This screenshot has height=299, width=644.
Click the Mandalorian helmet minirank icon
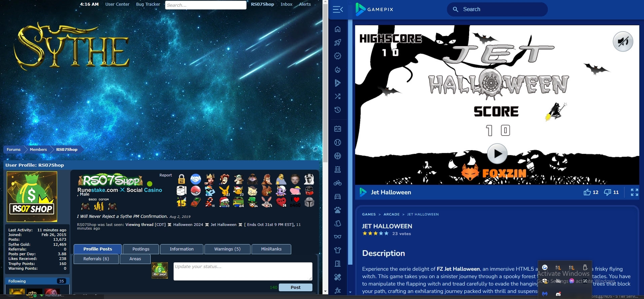(309, 202)
